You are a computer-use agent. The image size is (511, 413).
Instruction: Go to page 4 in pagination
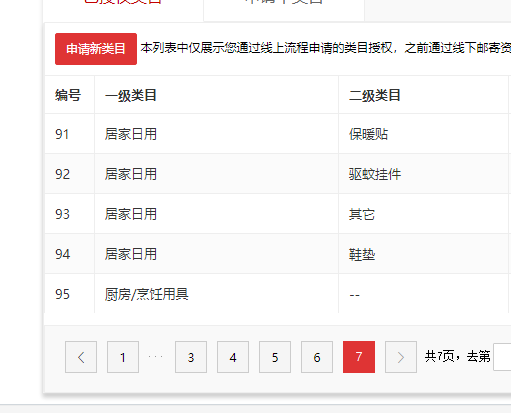[233, 357]
